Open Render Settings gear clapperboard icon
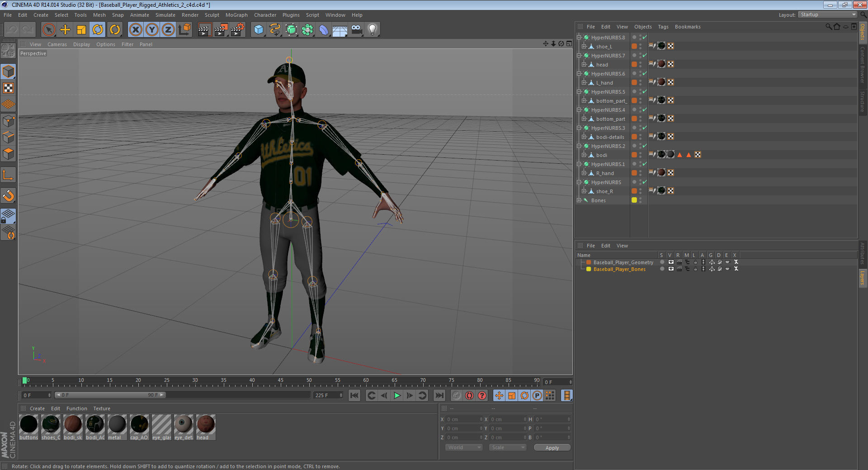This screenshot has height=470, width=868. [238, 30]
